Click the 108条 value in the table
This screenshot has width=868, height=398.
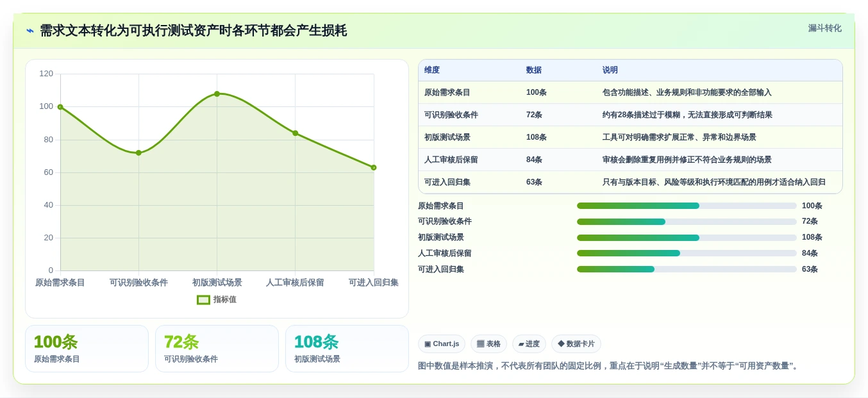tap(537, 137)
